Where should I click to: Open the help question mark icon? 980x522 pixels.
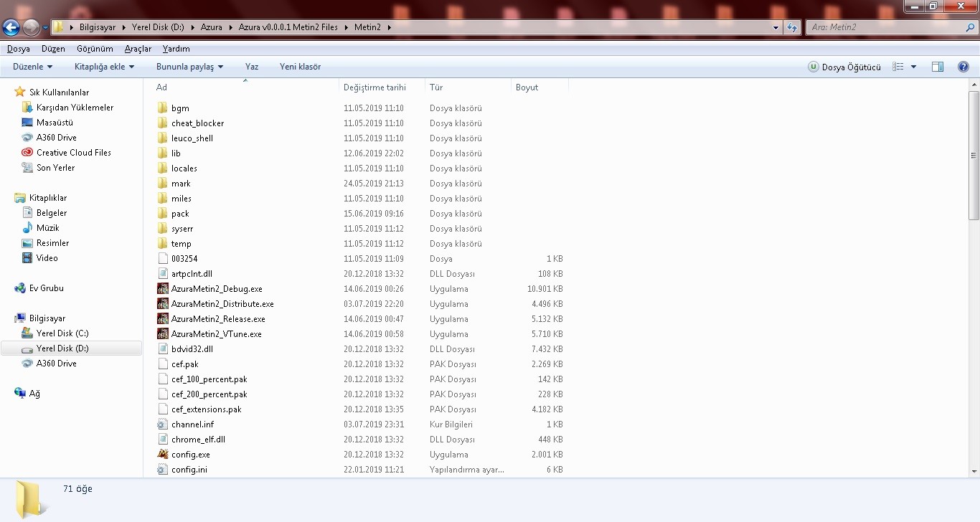click(963, 67)
